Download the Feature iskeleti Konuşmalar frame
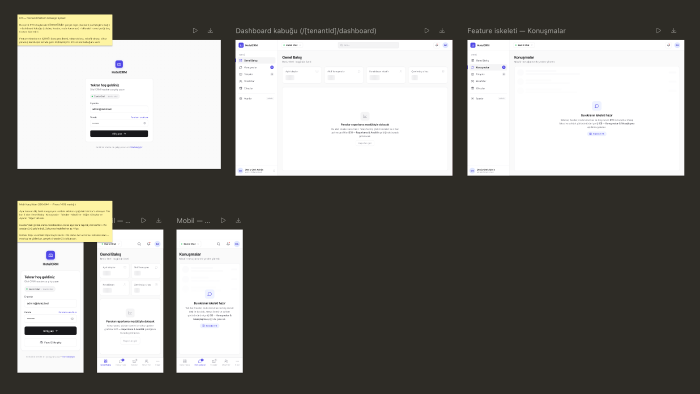 click(674, 31)
